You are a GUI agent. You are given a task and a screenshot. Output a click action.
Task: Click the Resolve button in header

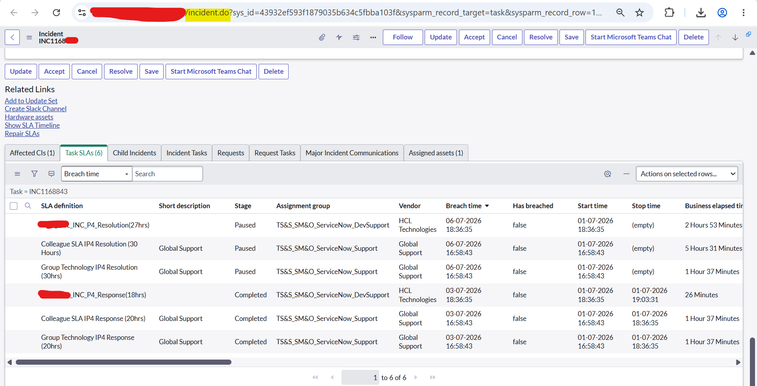541,37
